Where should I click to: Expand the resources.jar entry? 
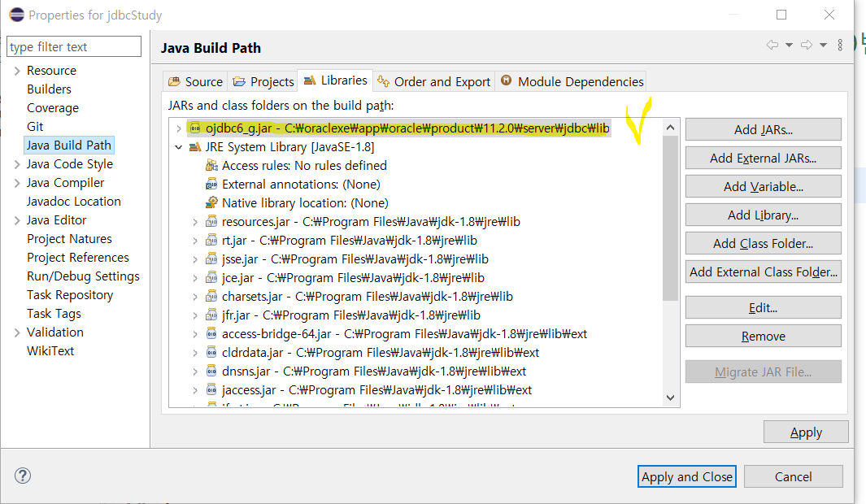[x=195, y=222]
